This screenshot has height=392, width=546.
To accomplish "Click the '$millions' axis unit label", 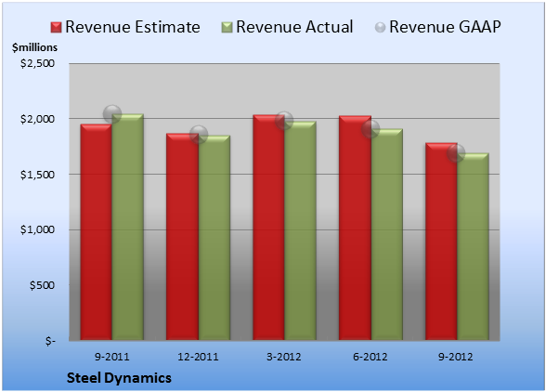I will (34, 47).
